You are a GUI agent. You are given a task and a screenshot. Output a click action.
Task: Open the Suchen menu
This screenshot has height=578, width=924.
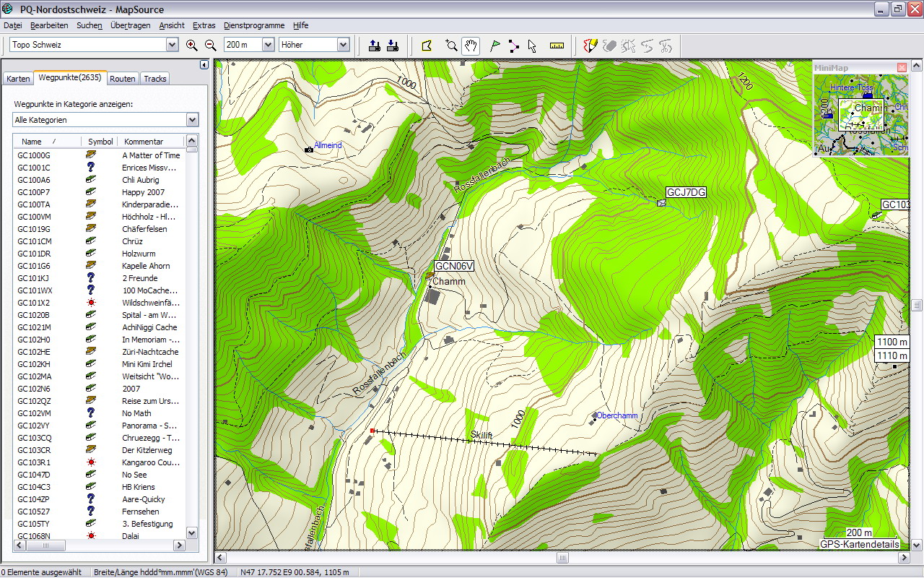(90, 25)
